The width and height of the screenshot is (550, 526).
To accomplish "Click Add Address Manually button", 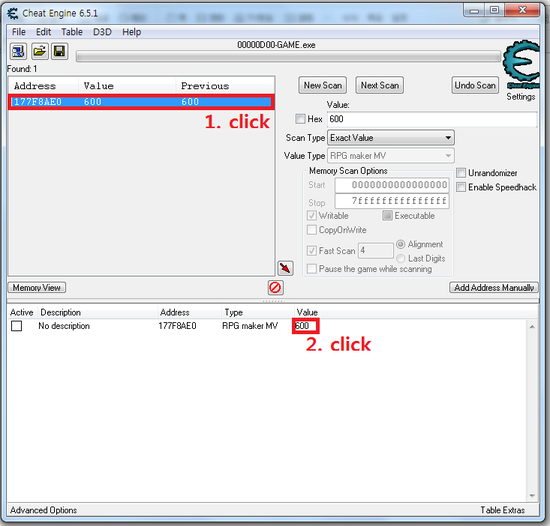I will pyautogui.click(x=494, y=288).
